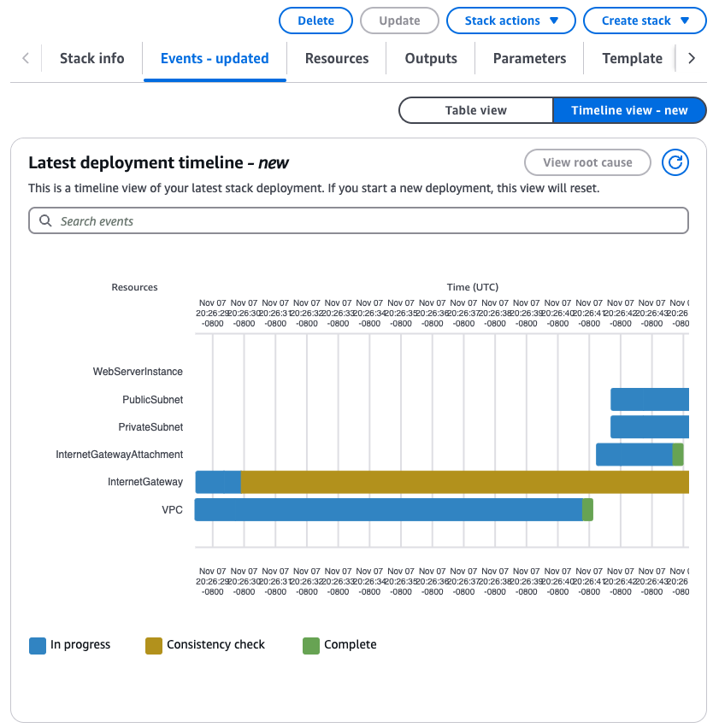Screen dimensions: 719x728
Task: Click the Complete legend square
Action: [x=309, y=644]
